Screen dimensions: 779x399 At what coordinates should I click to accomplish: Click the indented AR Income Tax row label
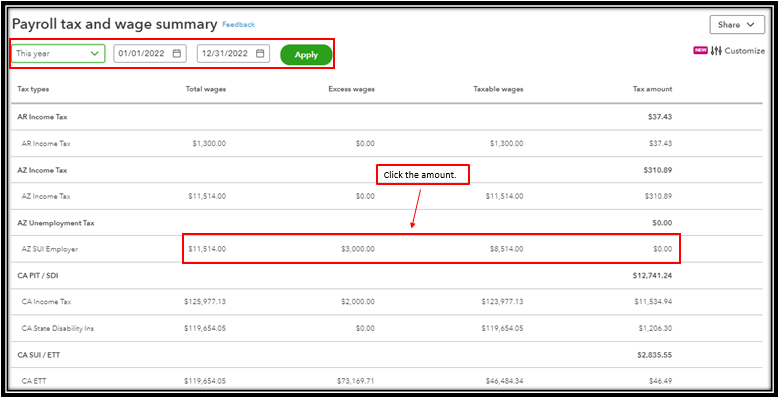pyautogui.click(x=46, y=144)
